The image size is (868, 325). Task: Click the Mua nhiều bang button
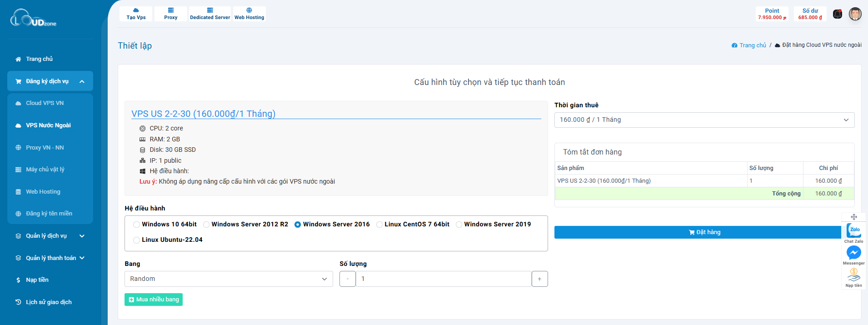tap(154, 300)
